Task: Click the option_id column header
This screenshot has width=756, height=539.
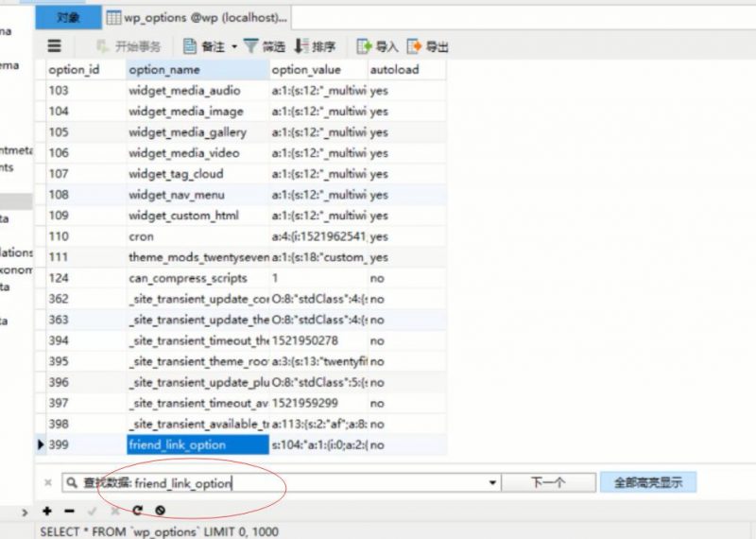Action: point(86,69)
